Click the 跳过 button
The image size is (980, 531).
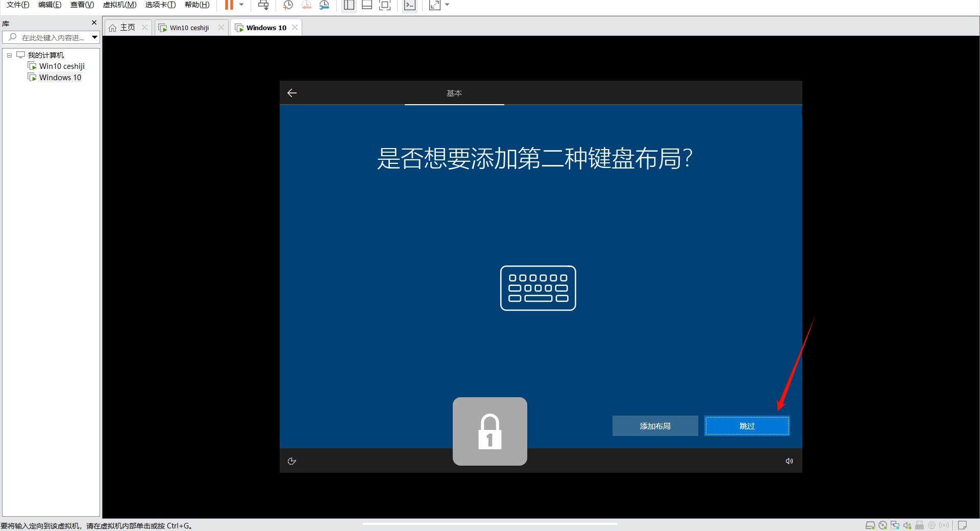click(x=747, y=426)
